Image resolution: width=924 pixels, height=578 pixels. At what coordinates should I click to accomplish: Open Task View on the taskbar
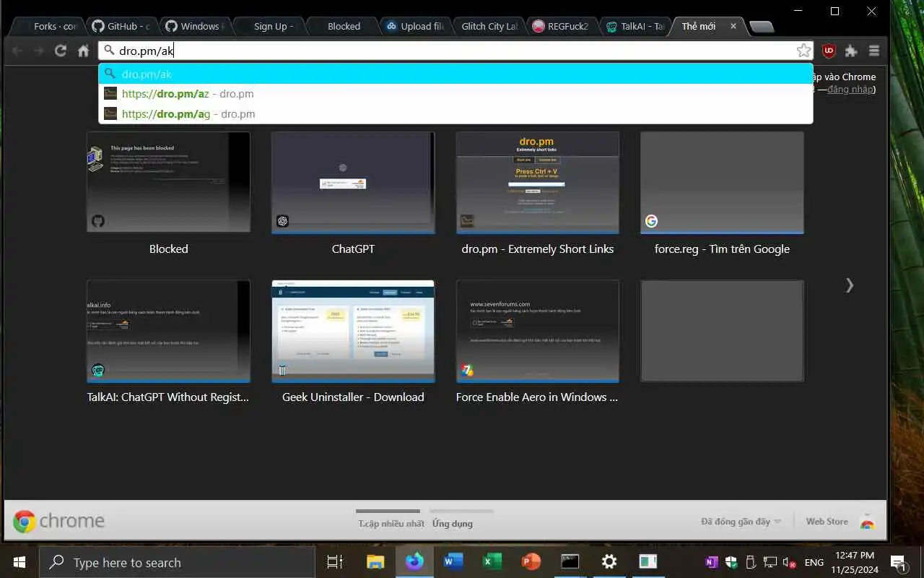335,562
